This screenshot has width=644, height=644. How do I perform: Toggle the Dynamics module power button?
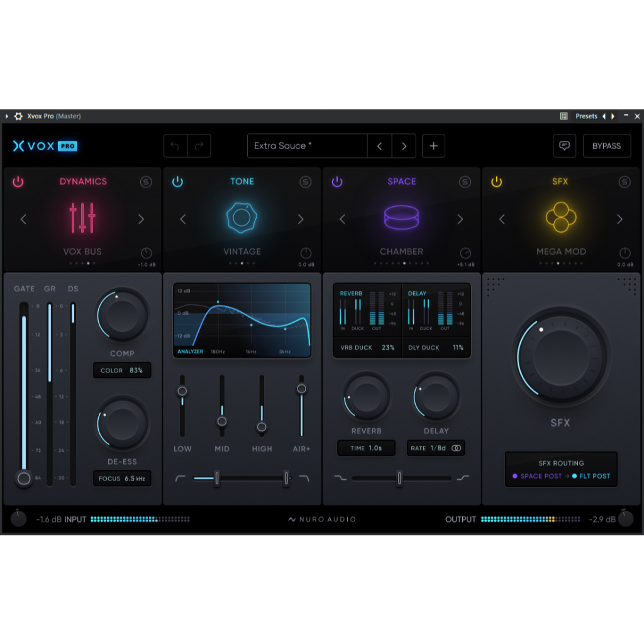[x=18, y=182]
